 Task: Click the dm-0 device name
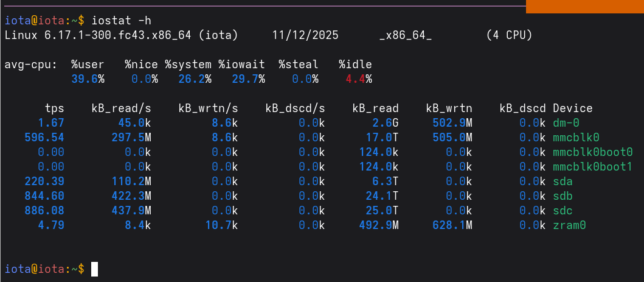pos(566,122)
